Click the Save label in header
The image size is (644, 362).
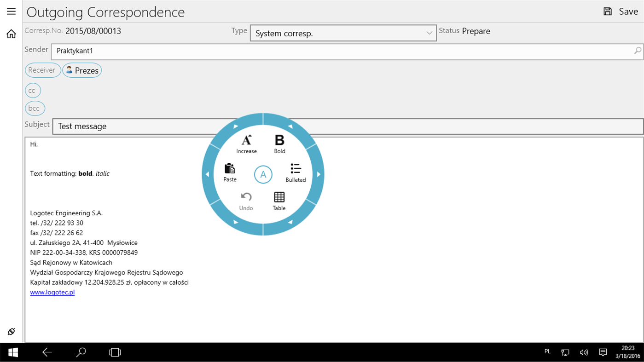click(x=628, y=11)
